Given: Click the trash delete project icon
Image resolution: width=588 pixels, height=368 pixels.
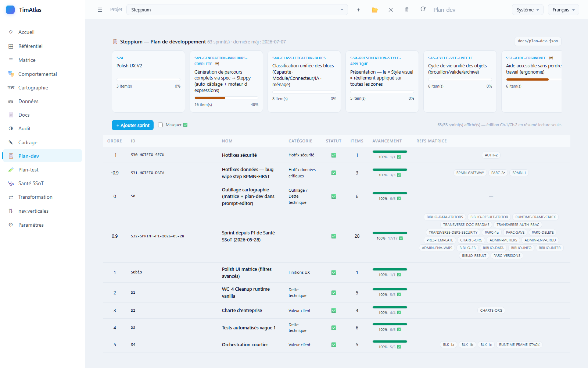Looking at the screenshot, I should point(407,10).
